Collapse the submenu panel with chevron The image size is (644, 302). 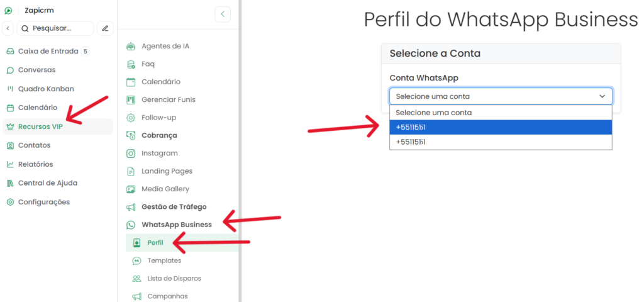click(223, 14)
